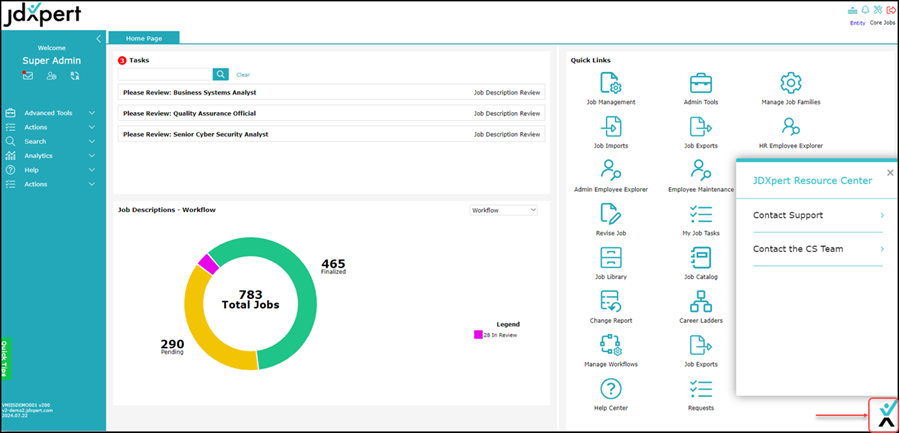Open the Job Management quick link icon
The width and height of the screenshot is (900, 433).
point(610,84)
